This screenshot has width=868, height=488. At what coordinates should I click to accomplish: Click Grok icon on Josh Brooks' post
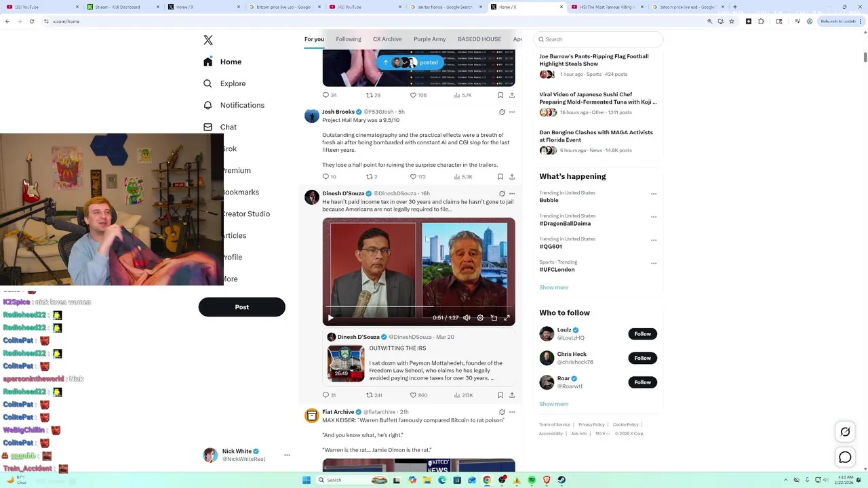[502, 112]
